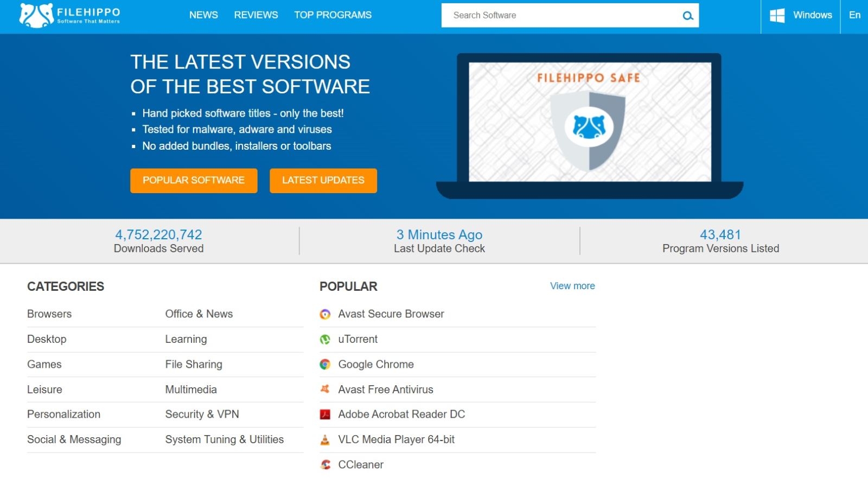
Task: Open the System Tuning & Utilities category
Action: [225, 439]
